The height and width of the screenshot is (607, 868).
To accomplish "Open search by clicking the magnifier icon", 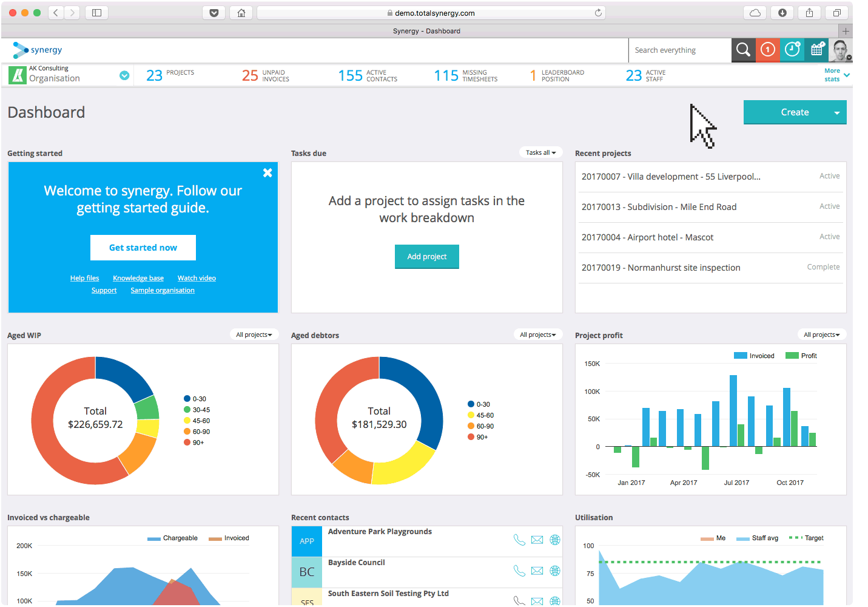I will pos(743,50).
